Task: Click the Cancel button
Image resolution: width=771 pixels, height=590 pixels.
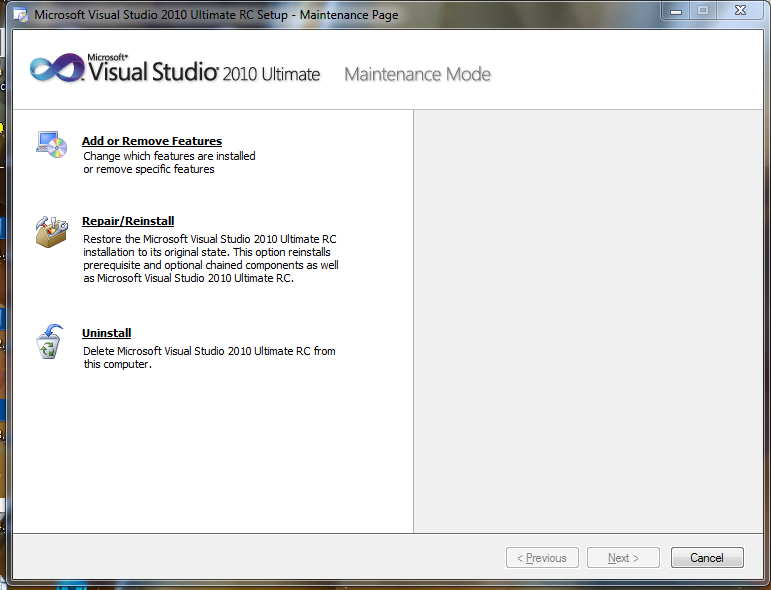Action: click(x=707, y=558)
